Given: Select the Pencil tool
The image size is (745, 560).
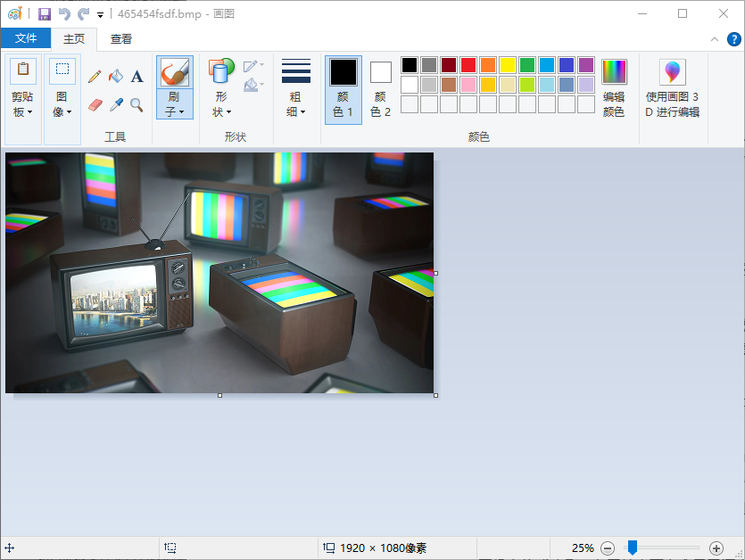Looking at the screenshot, I should [95, 77].
